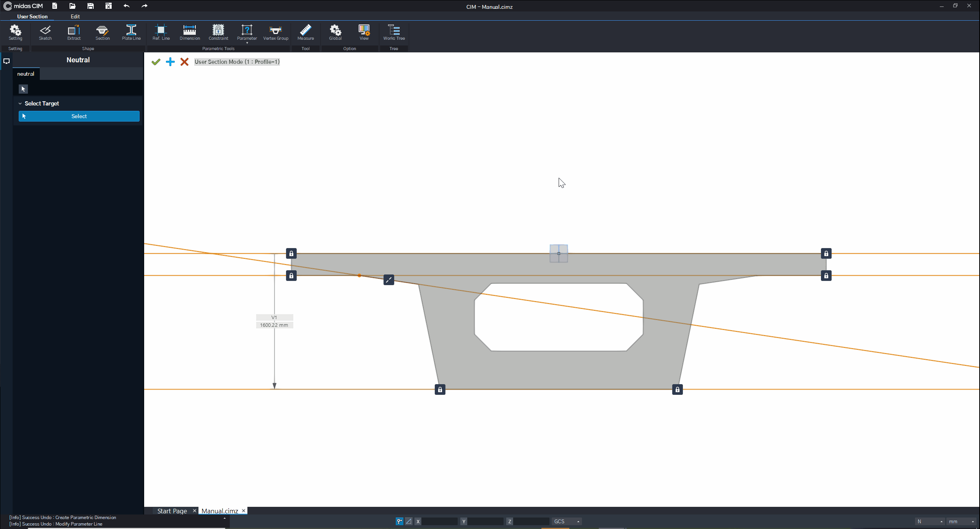The height and width of the screenshot is (529, 980).
Task: Click the X coordinate input field
Action: coord(440,521)
